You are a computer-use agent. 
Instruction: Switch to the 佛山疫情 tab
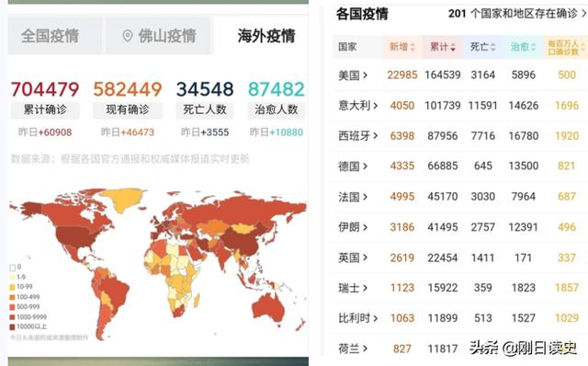coord(159,36)
